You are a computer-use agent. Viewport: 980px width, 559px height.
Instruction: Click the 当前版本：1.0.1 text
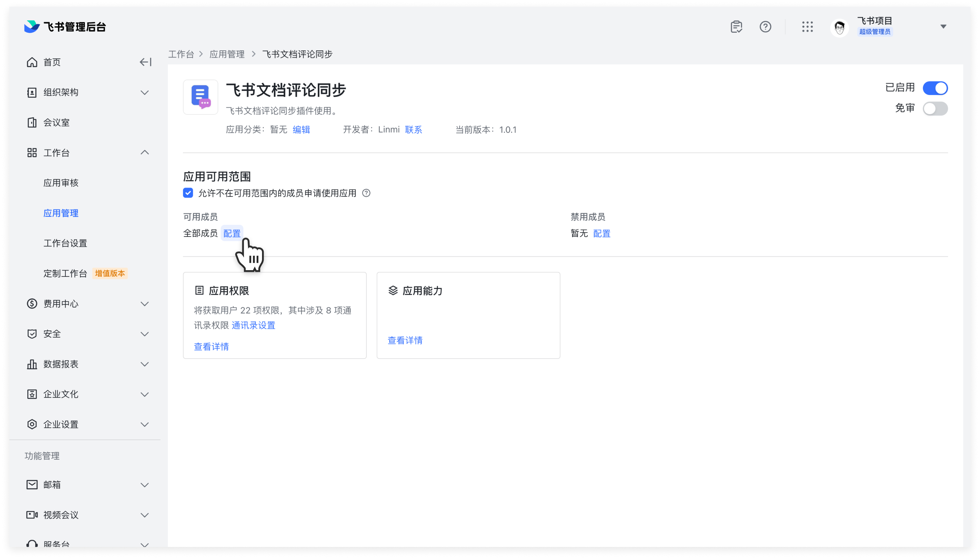coord(486,129)
